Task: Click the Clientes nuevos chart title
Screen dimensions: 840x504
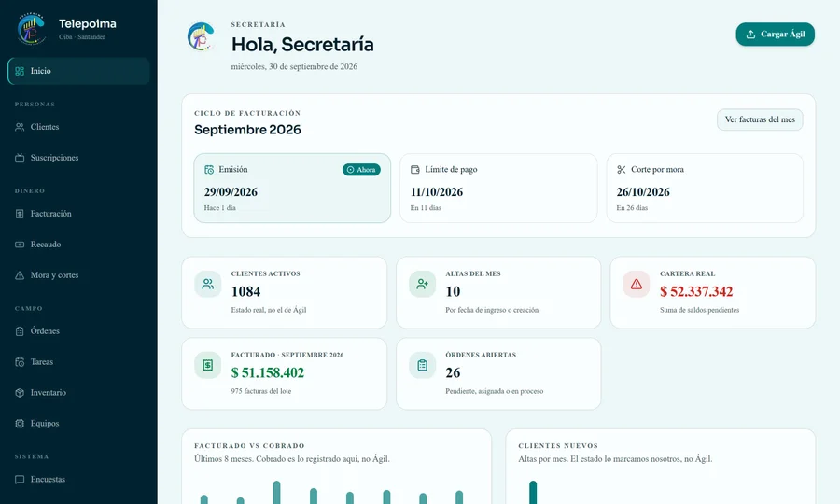Action: click(558, 445)
